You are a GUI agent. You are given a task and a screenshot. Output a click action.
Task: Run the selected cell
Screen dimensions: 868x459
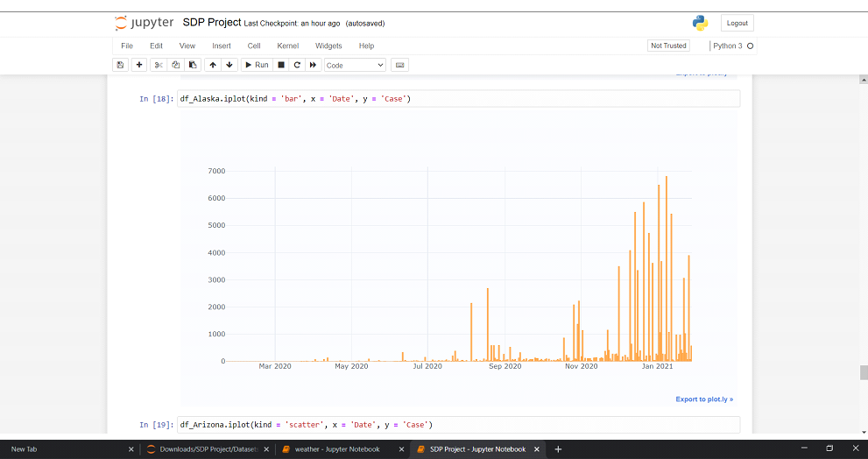coord(257,65)
